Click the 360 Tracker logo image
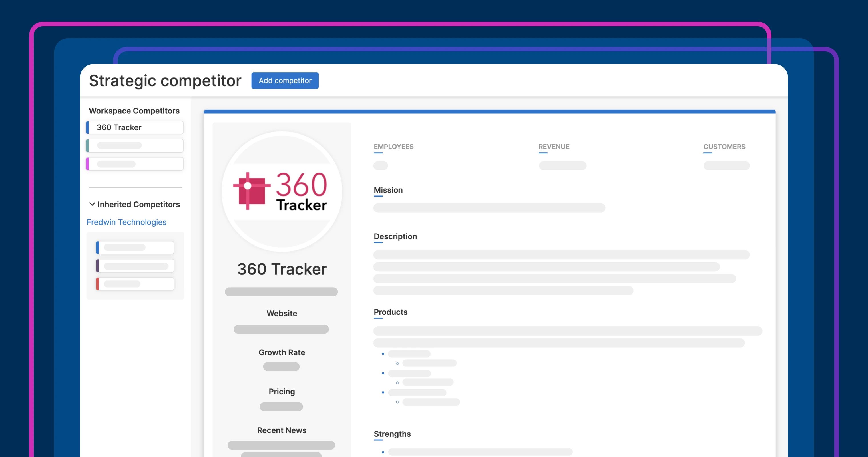868x457 pixels. [282, 191]
